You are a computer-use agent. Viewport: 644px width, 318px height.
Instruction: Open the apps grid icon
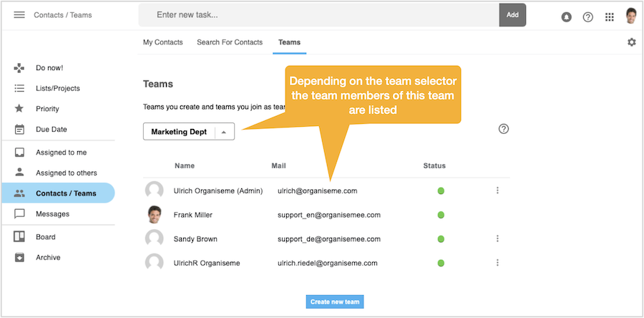(610, 17)
